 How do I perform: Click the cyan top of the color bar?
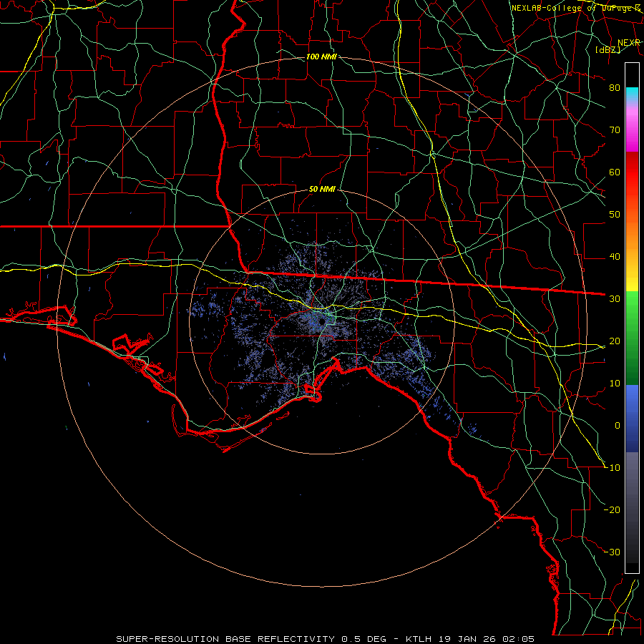point(632,93)
